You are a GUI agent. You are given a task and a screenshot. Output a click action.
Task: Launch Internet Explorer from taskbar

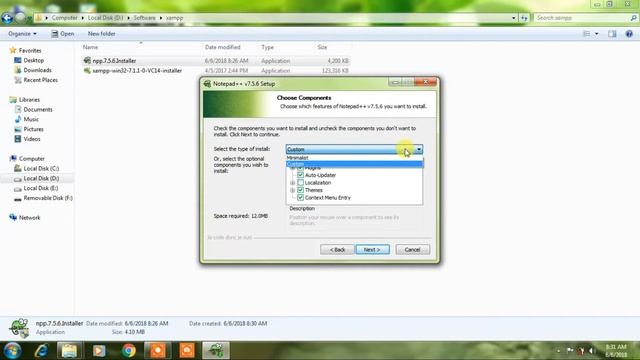[x=41, y=351]
